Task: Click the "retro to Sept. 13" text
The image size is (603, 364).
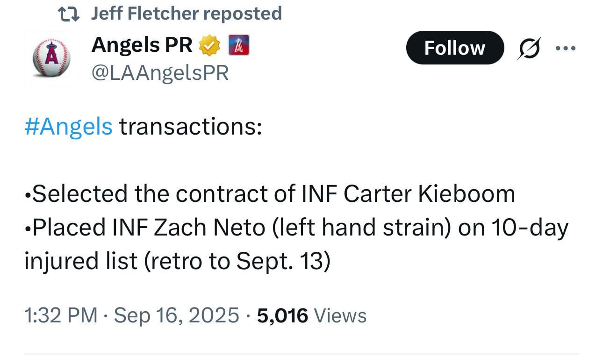Action: [237, 261]
